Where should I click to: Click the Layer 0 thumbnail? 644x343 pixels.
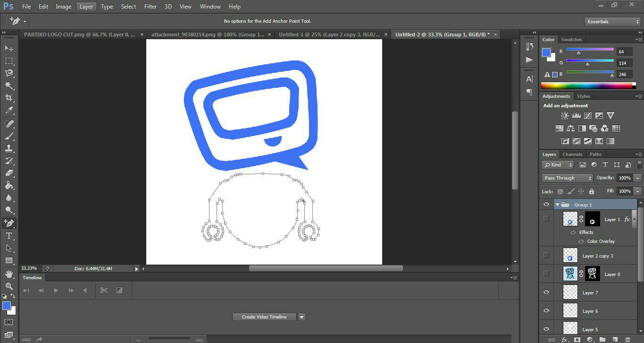tap(570, 274)
